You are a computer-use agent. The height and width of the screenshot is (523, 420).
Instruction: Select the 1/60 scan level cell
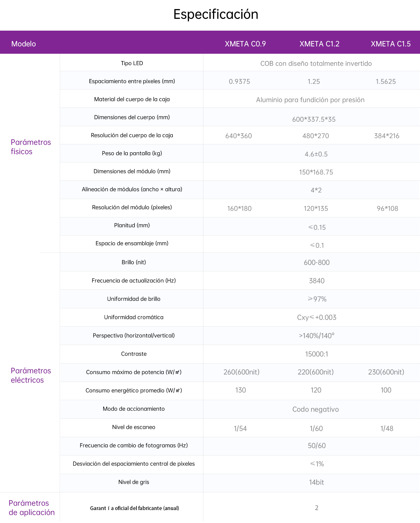316,428
